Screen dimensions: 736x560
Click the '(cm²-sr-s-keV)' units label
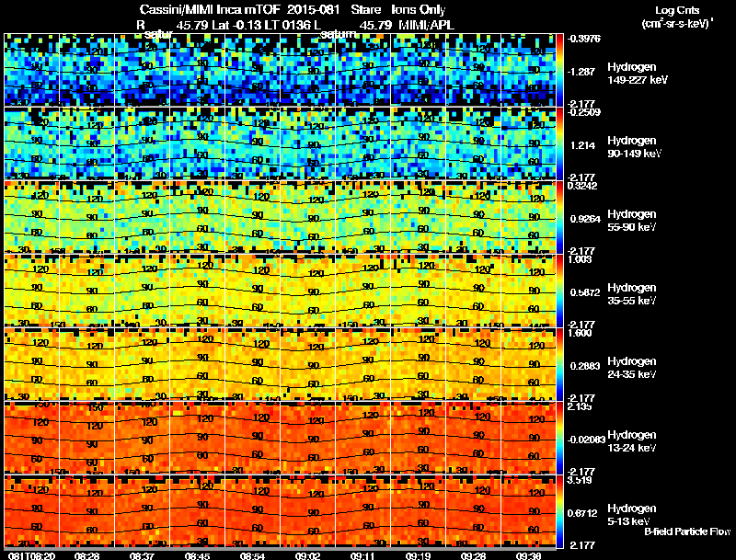[x=676, y=24]
